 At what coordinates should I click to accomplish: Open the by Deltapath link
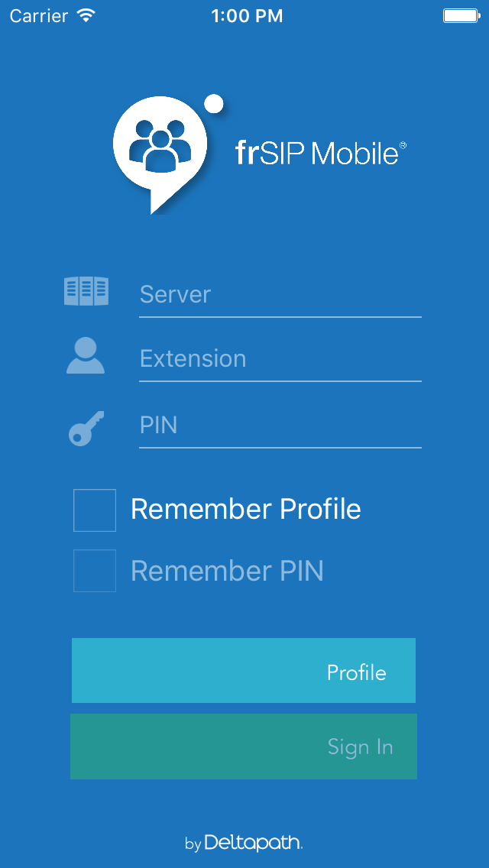coord(244,843)
